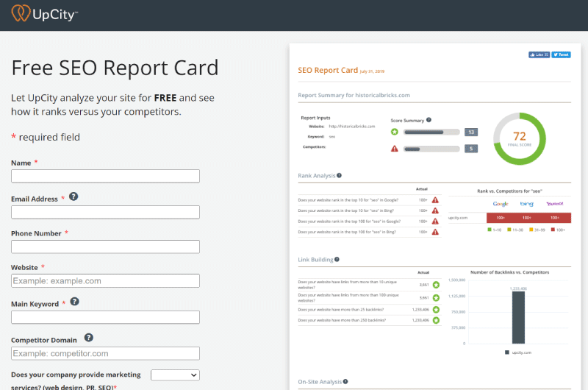Focus the Main Keyword field
This screenshot has width=588, height=390.
[105, 317]
